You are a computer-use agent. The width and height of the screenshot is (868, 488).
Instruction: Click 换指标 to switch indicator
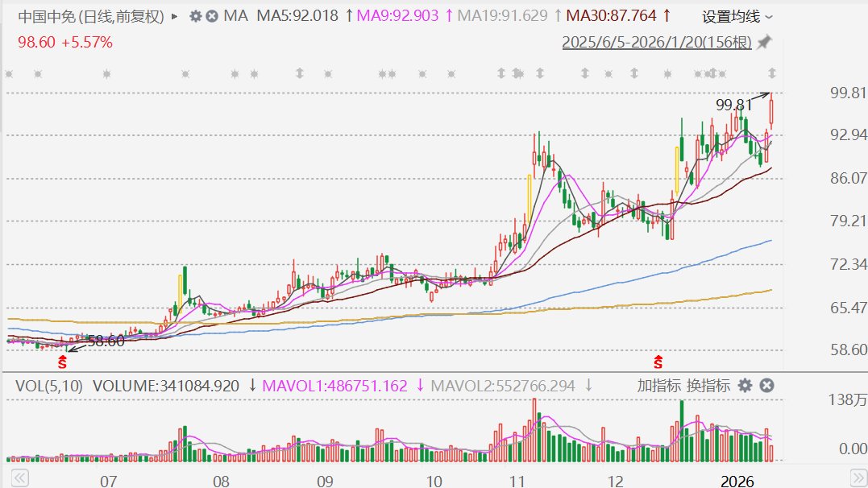[x=708, y=386]
